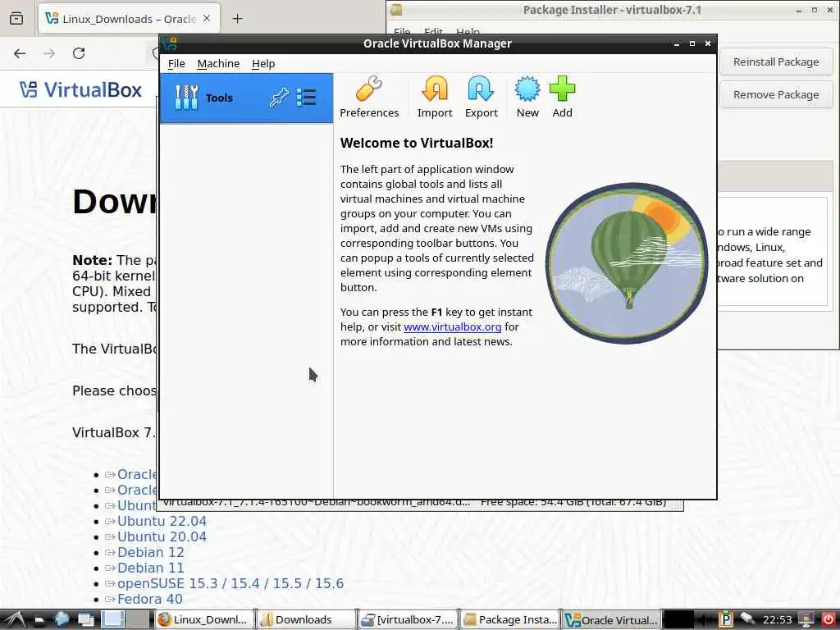Switch to Oracle Virtual... taskbar button

click(612, 619)
